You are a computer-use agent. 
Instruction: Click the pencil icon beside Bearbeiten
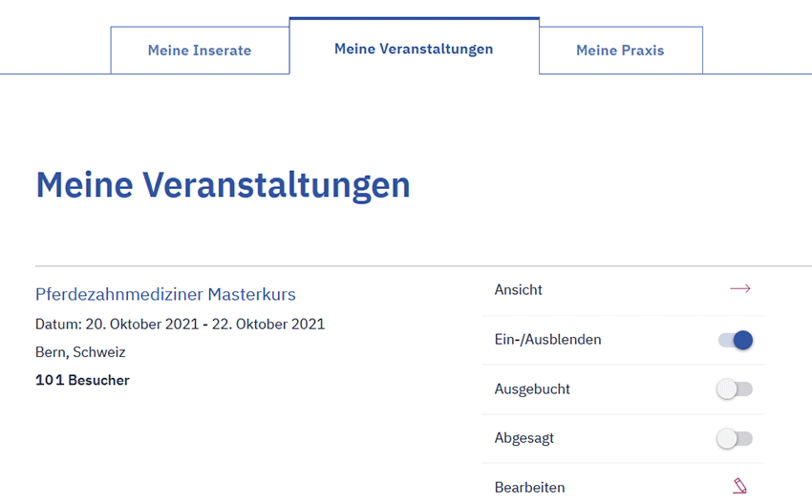[x=739, y=487]
